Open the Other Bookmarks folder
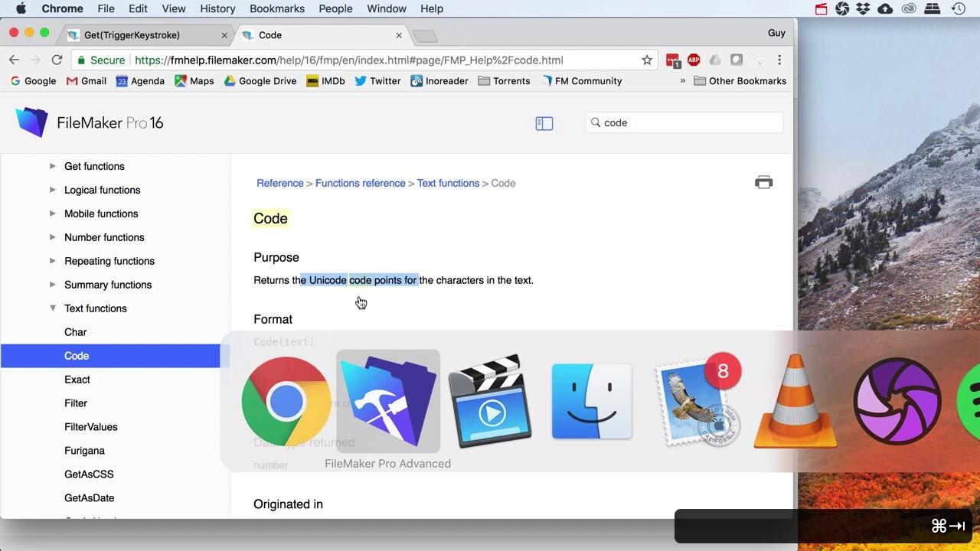The image size is (980, 551). coord(740,80)
